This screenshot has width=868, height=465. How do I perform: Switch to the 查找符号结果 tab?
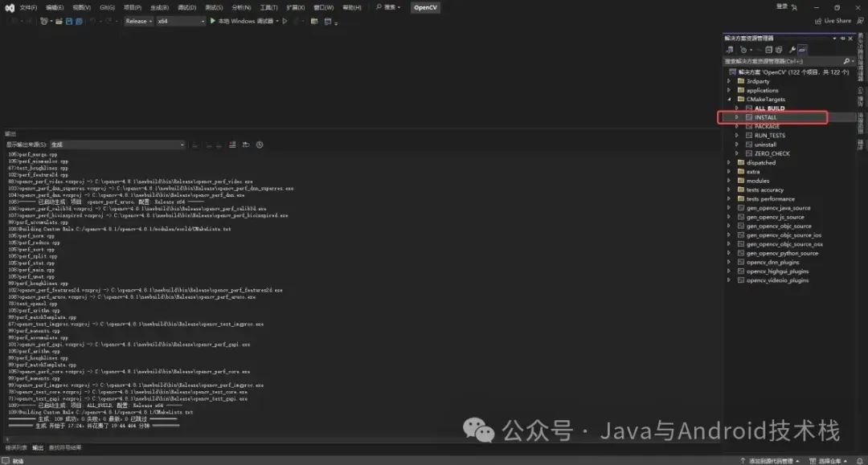pyautogui.click(x=65, y=448)
